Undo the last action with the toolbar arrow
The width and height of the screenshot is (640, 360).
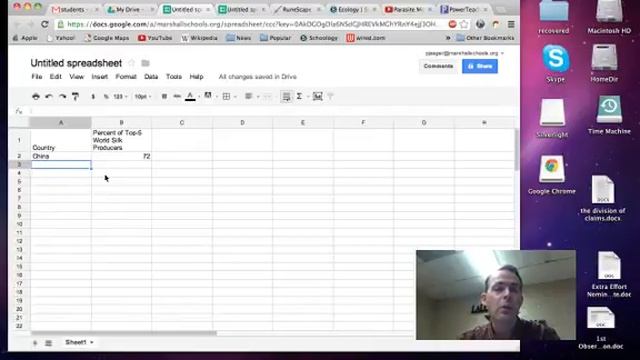(x=49, y=96)
